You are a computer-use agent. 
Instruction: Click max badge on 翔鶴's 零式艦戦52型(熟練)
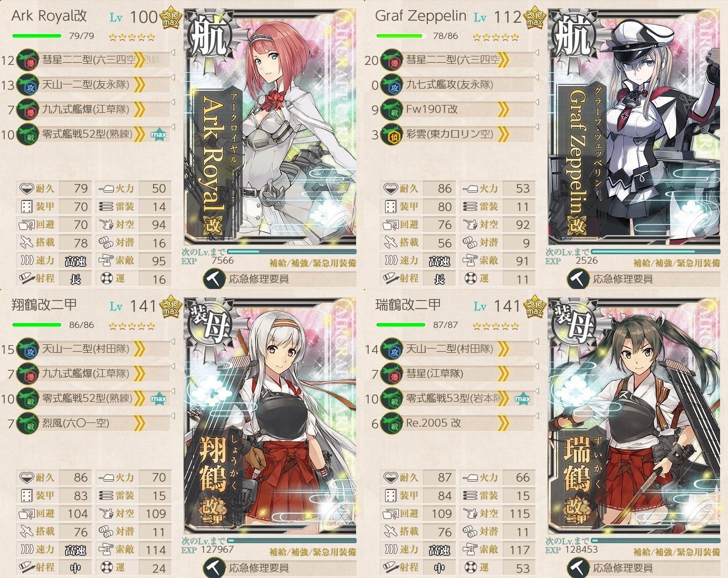click(x=158, y=399)
